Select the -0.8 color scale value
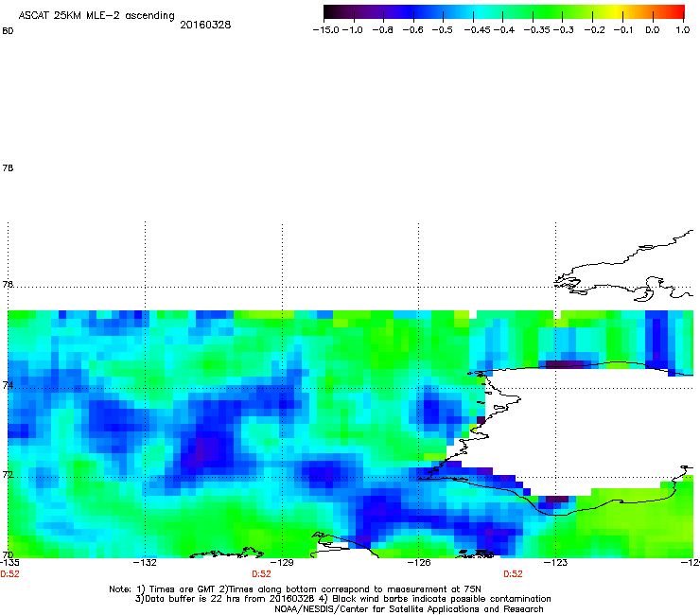 382,30
